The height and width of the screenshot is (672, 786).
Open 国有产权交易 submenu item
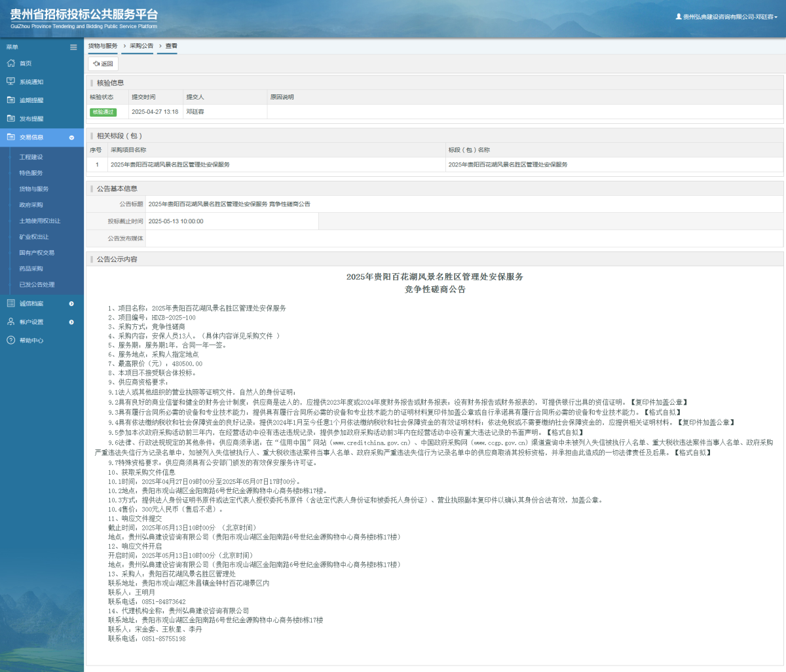[37, 253]
